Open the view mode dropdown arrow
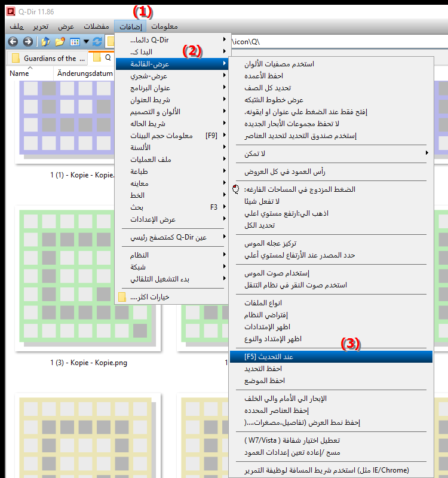 tap(86, 41)
